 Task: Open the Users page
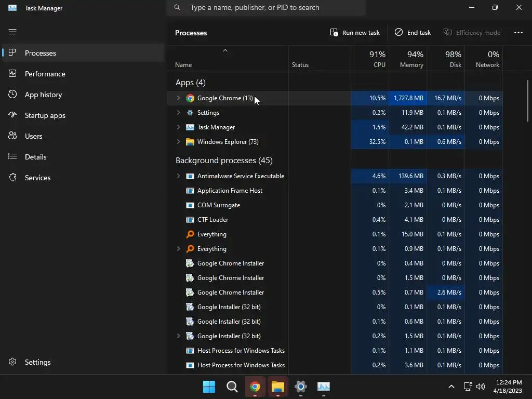click(83, 136)
